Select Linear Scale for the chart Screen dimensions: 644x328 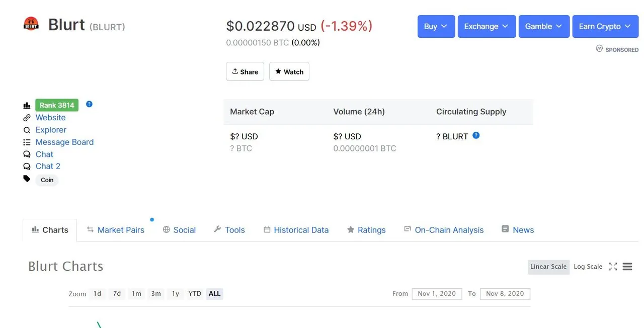click(x=548, y=267)
